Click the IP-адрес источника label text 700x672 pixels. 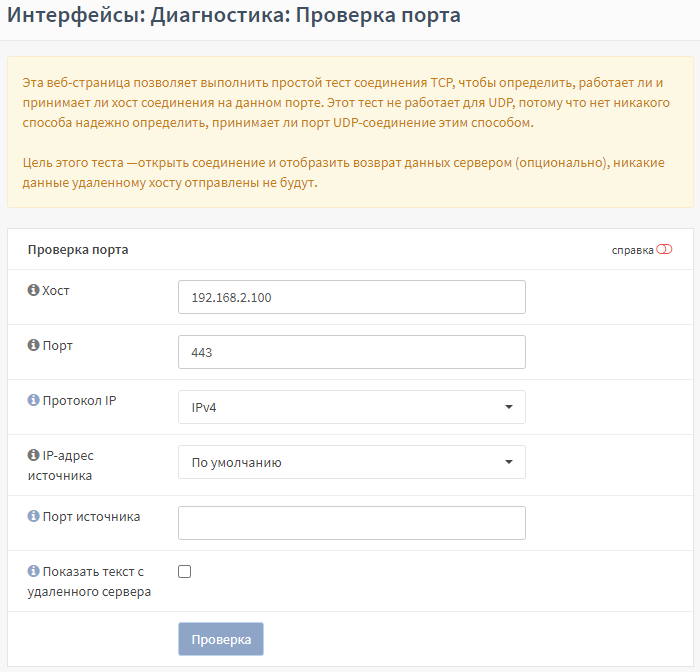[67, 465]
